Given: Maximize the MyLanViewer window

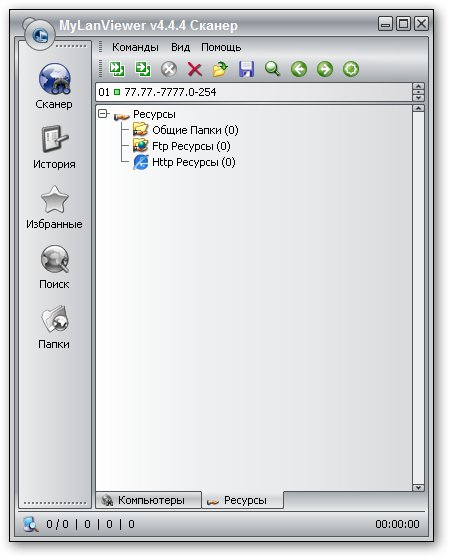Looking at the screenshot, I should click(x=403, y=24).
